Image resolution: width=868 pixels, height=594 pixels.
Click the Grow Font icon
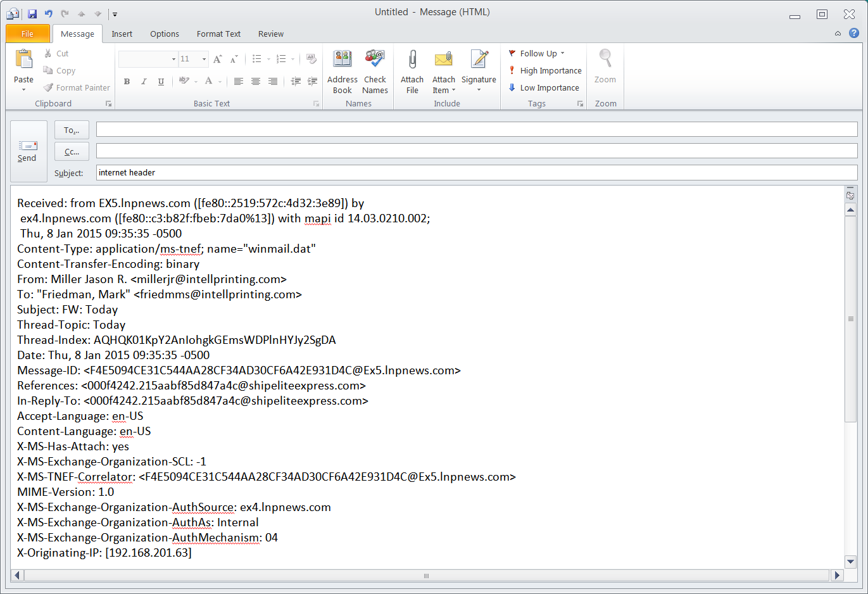pyautogui.click(x=217, y=59)
